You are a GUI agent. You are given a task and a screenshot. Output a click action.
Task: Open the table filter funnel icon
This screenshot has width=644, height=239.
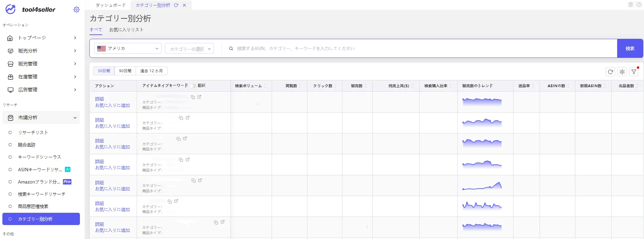[x=634, y=71]
